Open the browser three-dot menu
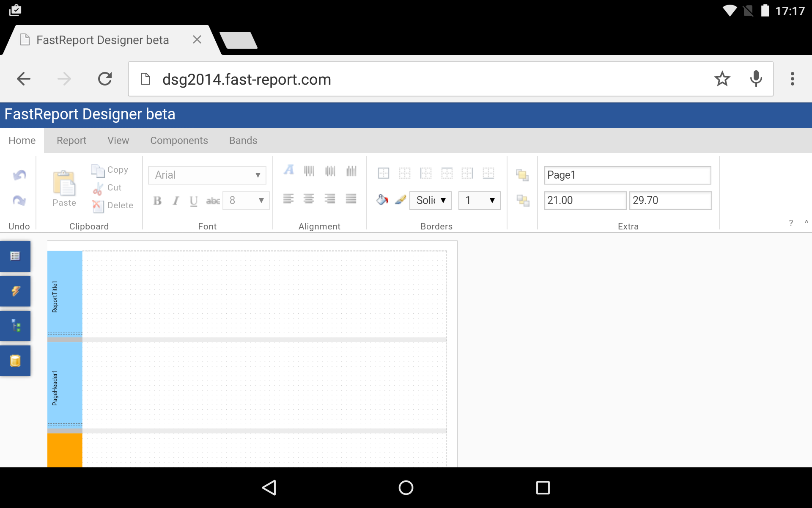The image size is (812, 508). pos(793,79)
